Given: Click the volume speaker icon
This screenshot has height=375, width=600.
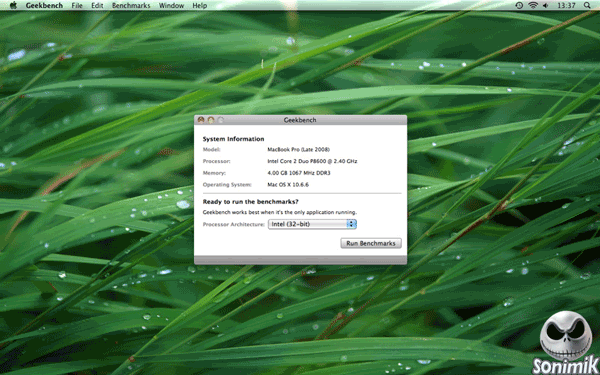Looking at the screenshot, I should (x=545, y=5).
